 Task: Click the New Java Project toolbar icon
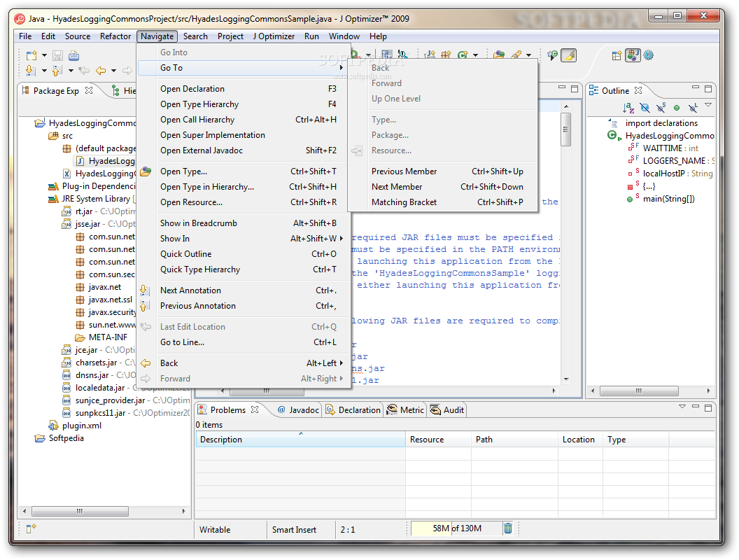[430, 55]
